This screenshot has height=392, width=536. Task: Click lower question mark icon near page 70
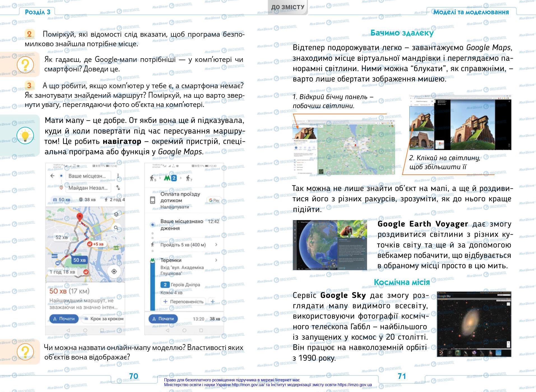coord(25,352)
